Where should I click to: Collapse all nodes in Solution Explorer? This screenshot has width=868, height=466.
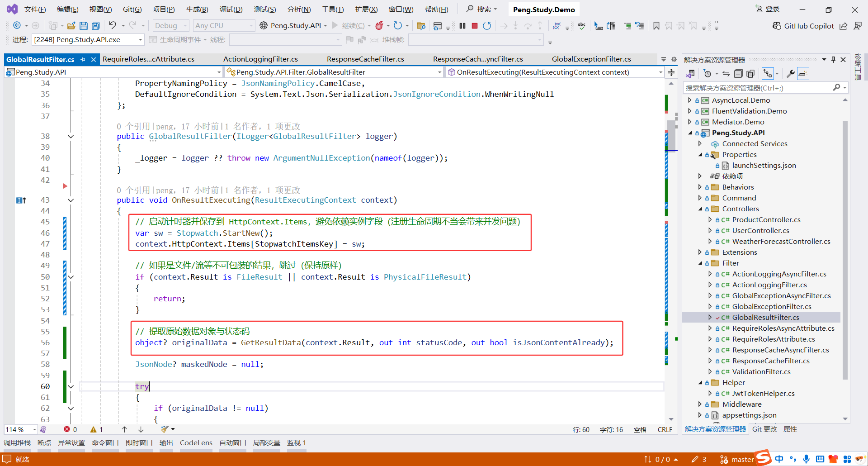click(x=738, y=73)
